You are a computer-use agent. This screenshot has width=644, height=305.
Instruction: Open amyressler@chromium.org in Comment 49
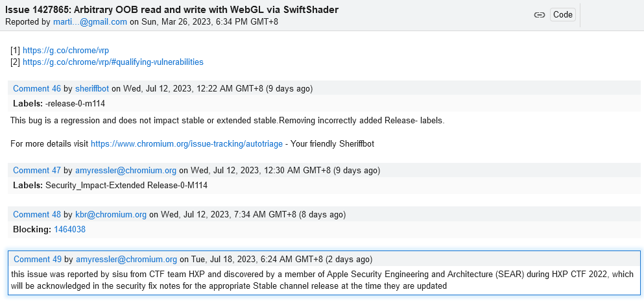(x=126, y=259)
